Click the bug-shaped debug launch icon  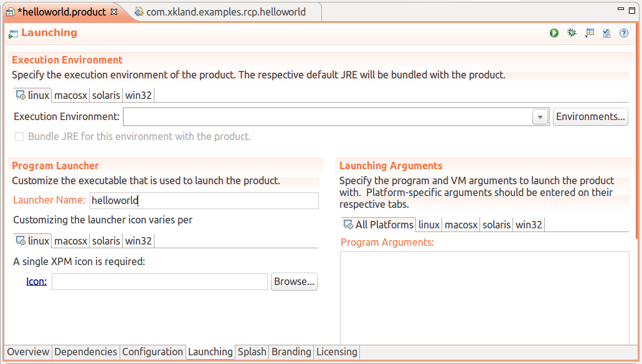click(x=572, y=33)
